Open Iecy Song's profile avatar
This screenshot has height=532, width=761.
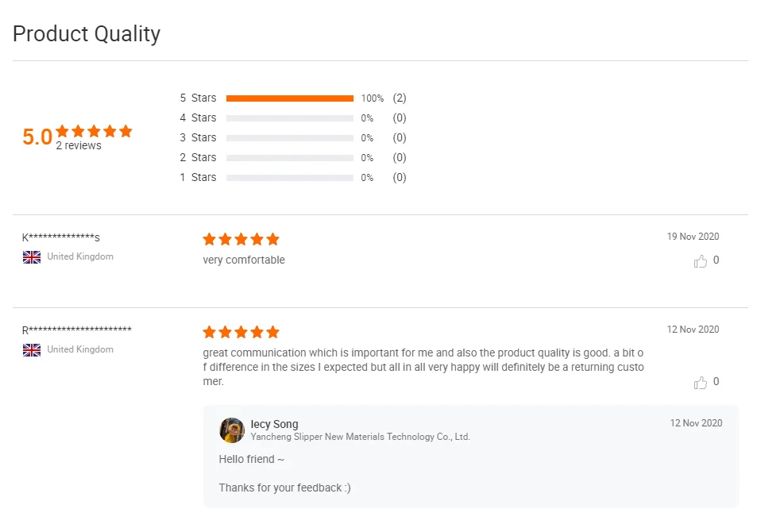pyautogui.click(x=232, y=430)
